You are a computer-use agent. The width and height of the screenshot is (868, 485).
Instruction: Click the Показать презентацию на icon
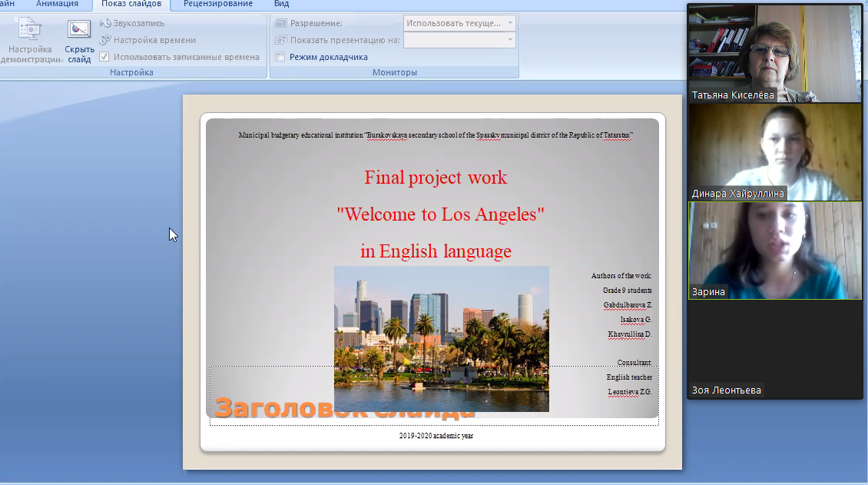pyautogui.click(x=280, y=40)
